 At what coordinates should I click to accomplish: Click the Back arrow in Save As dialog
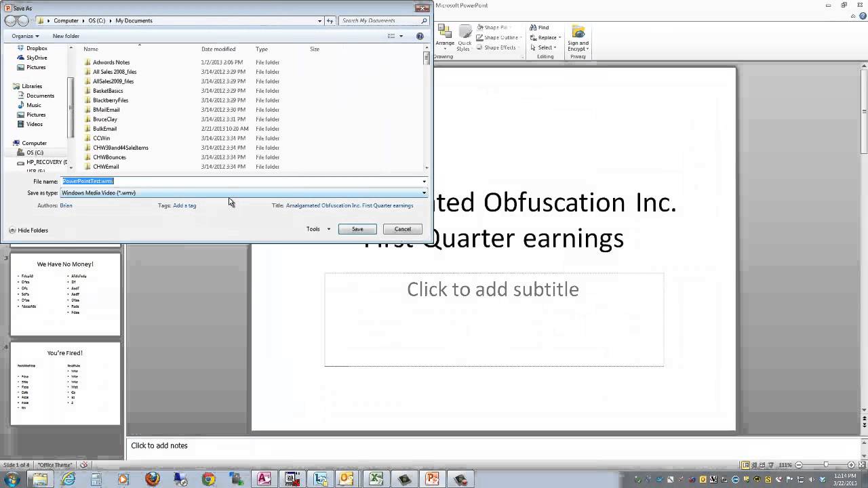10,20
